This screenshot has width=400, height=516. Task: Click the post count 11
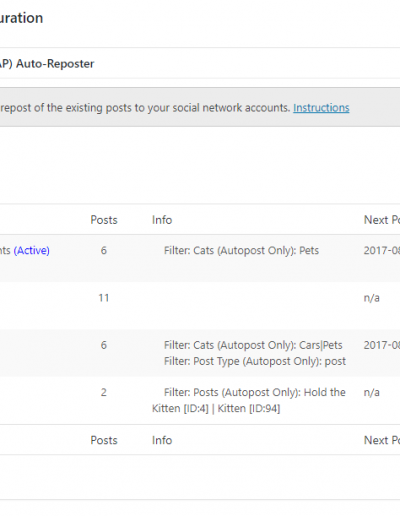point(104,298)
